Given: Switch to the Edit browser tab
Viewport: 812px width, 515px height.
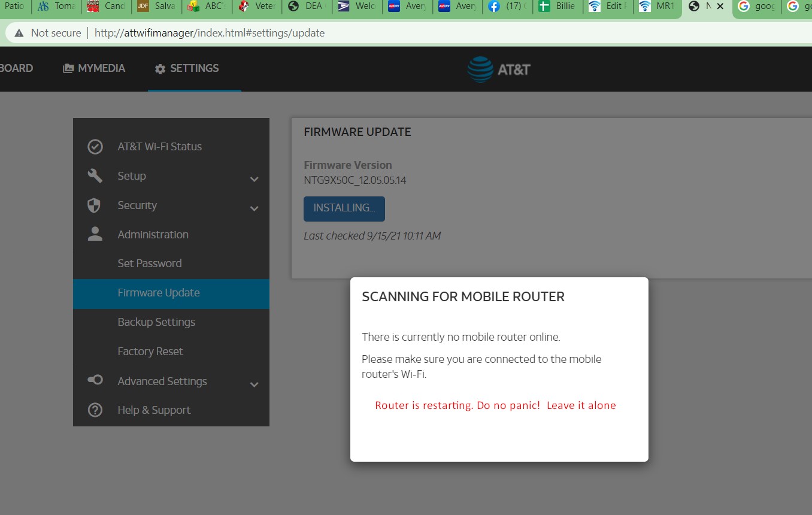Looking at the screenshot, I should click(x=607, y=7).
